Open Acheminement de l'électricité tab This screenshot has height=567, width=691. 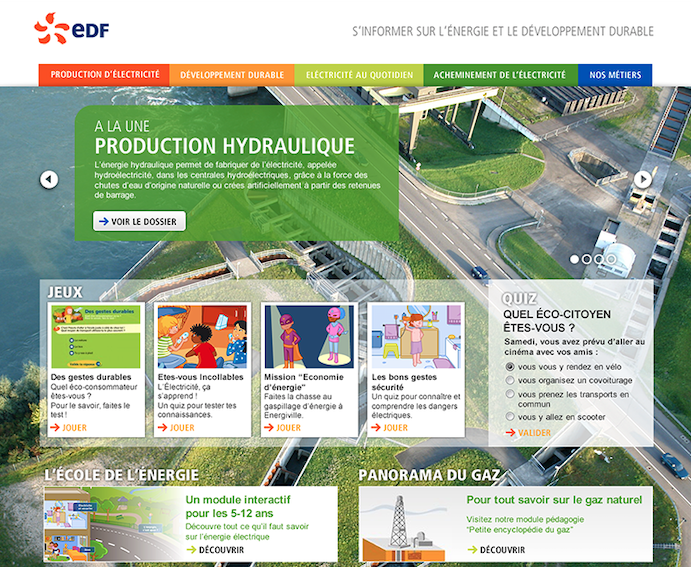[x=501, y=75]
